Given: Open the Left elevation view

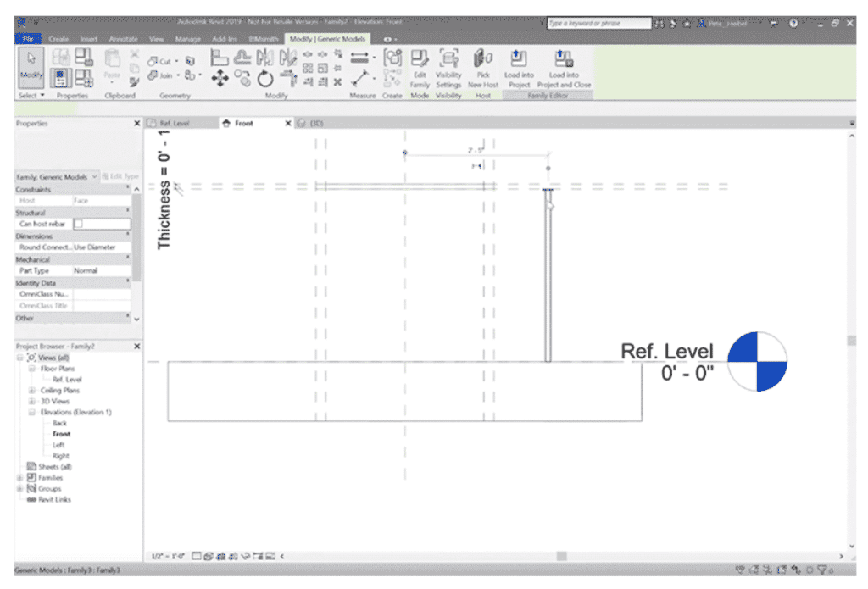Looking at the screenshot, I should [x=58, y=445].
